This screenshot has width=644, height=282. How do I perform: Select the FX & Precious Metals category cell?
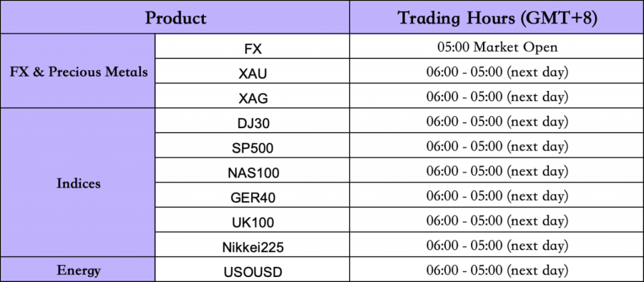pos(79,72)
